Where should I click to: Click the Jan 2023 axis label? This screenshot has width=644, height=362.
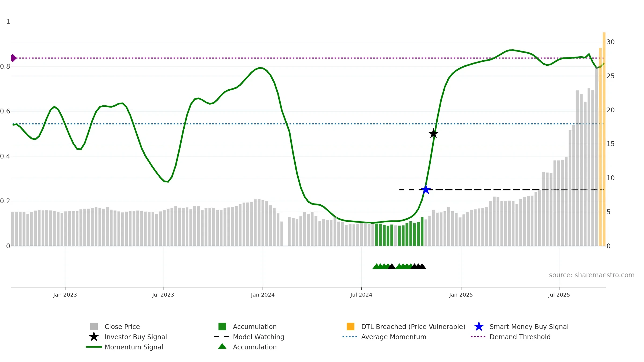pyautogui.click(x=65, y=295)
